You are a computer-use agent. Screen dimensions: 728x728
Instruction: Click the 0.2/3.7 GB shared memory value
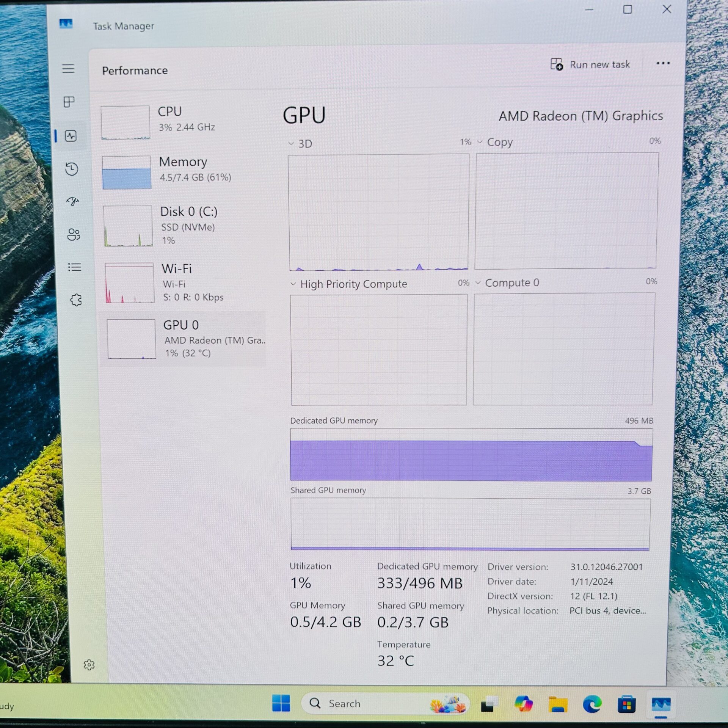pos(413,622)
